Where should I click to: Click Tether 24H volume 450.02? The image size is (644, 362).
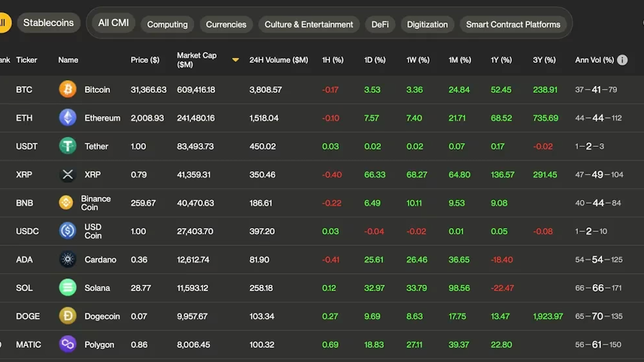tap(262, 146)
